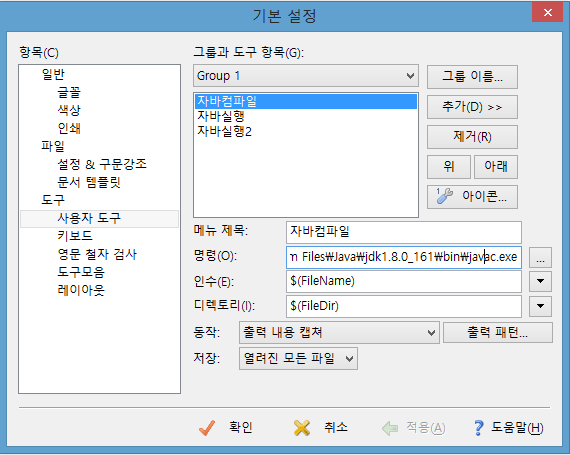Select 도구 in the category tree
Screen dimensions: 570x455
pyautogui.click(x=53, y=200)
